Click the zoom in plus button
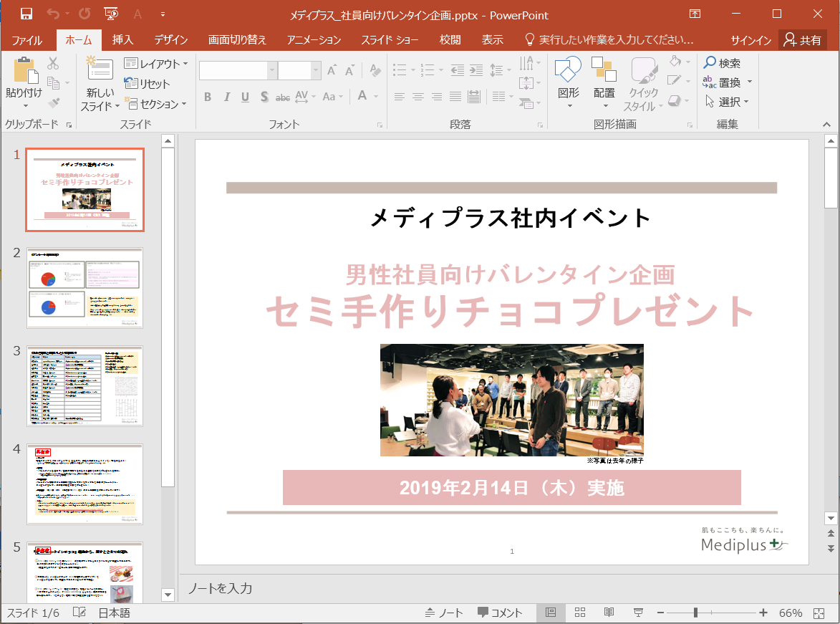 763,613
